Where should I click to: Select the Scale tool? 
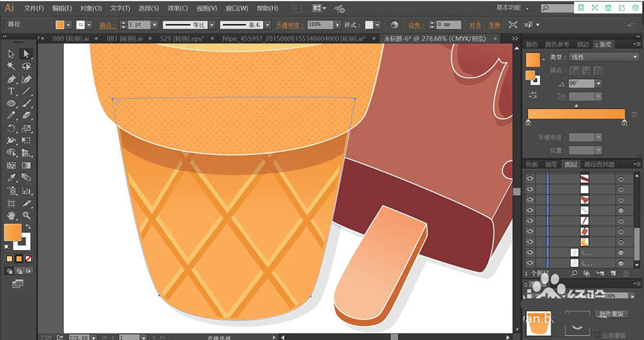(26, 128)
